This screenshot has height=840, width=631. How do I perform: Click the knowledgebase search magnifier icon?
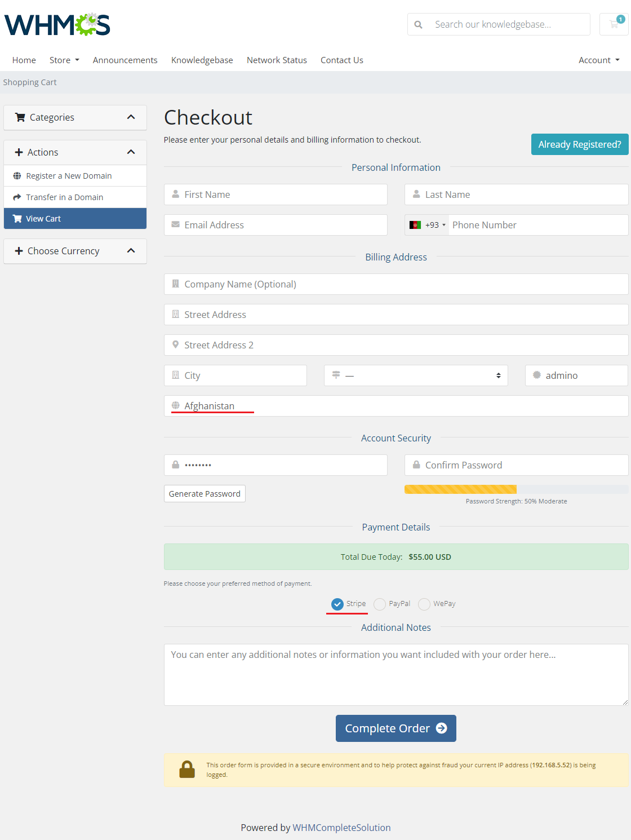(418, 25)
